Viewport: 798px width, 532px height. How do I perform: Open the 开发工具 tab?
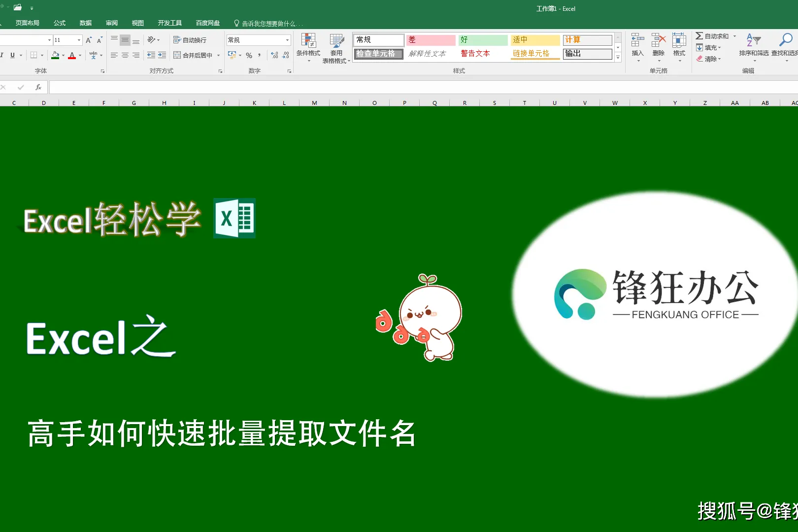pos(170,23)
